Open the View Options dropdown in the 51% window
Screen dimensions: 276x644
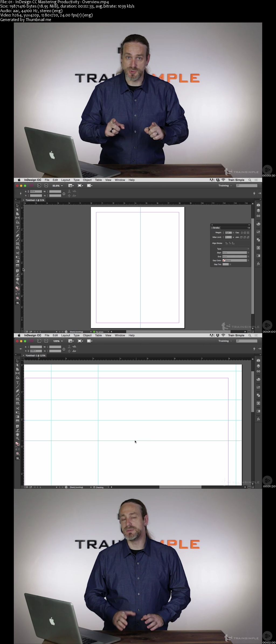coord(71,186)
